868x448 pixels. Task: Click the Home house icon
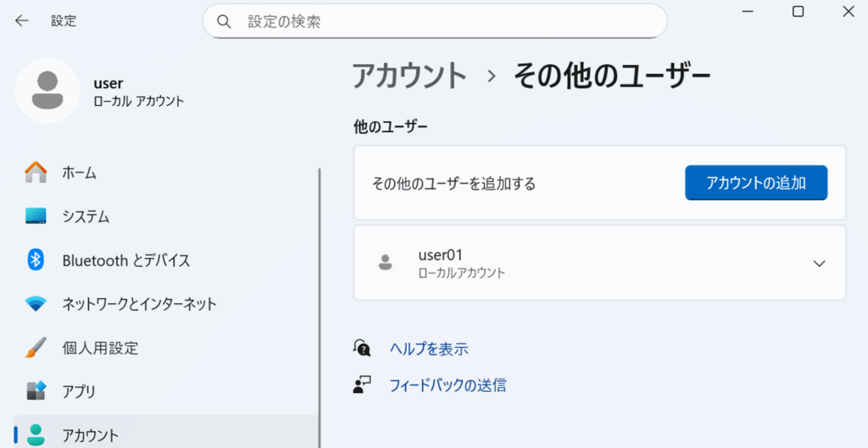(x=36, y=173)
